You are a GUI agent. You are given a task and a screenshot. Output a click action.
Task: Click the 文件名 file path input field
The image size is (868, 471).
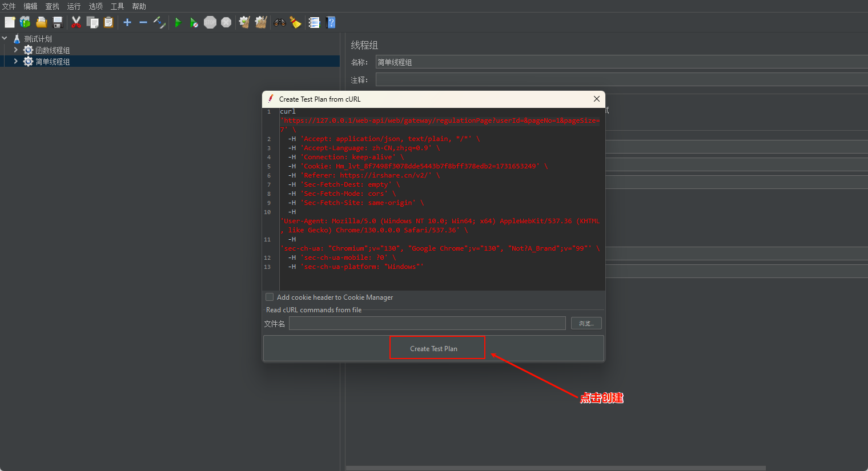click(427, 324)
